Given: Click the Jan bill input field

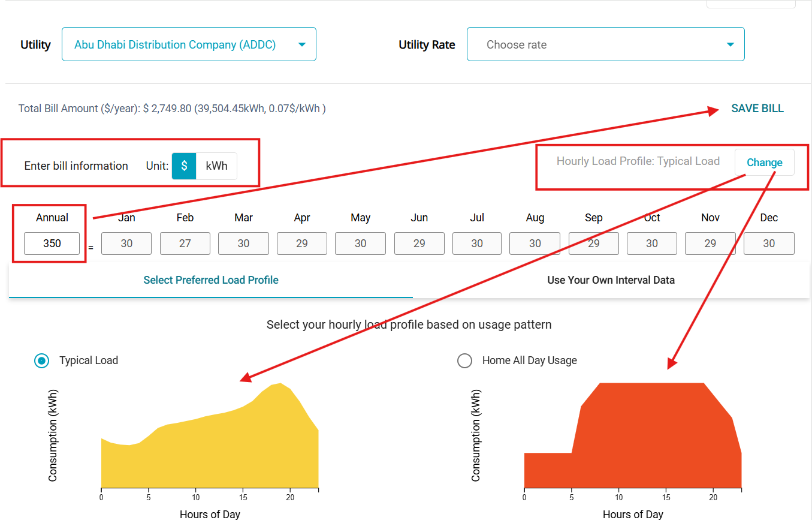Looking at the screenshot, I should tap(126, 244).
